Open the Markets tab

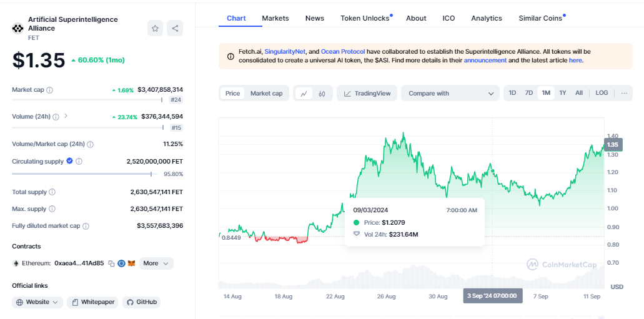[275, 18]
